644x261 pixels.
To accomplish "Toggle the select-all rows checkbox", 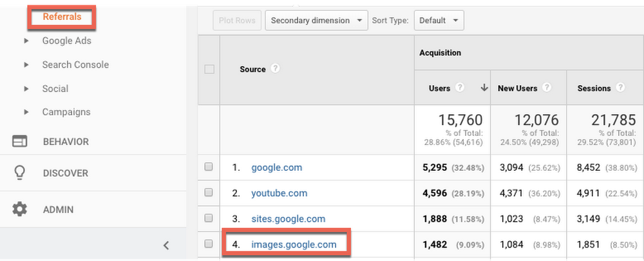I will pos(209,70).
